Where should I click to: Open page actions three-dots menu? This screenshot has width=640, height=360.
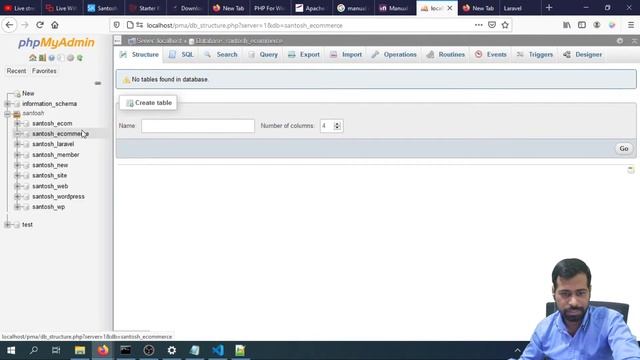(x=478, y=25)
